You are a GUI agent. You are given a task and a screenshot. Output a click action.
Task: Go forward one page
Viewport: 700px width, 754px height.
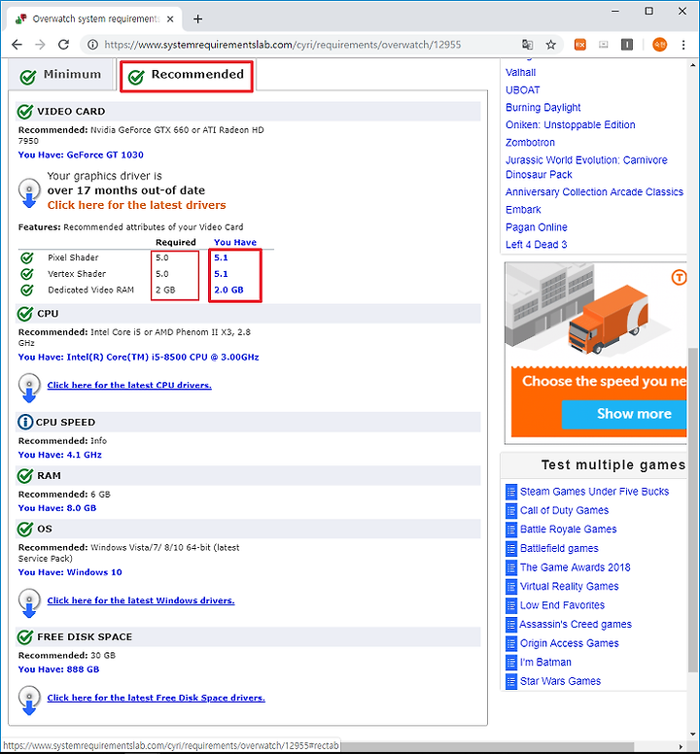coord(40,45)
